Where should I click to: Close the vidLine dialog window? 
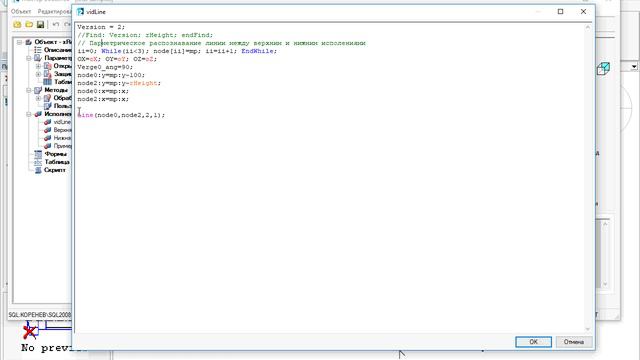[x=583, y=11]
